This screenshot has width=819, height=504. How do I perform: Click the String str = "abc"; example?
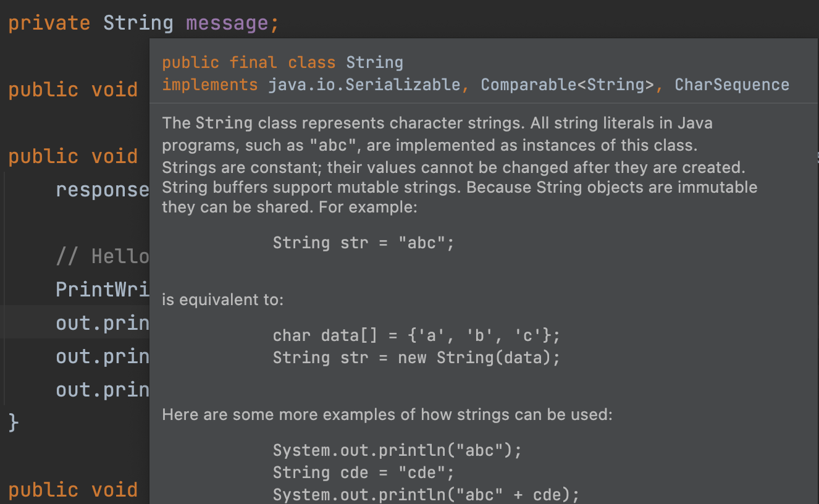[363, 243]
